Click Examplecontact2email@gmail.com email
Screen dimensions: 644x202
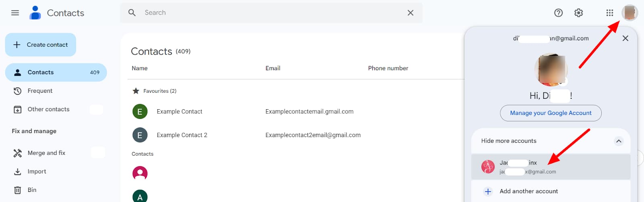tap(313, 135)
